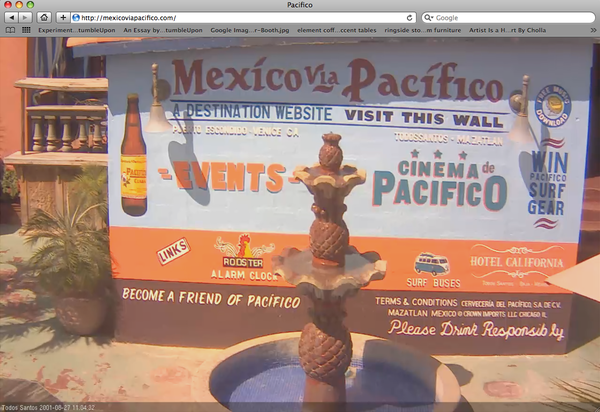Click the right wall lamp
The image size is (600, 412).
tap(522, 109)
